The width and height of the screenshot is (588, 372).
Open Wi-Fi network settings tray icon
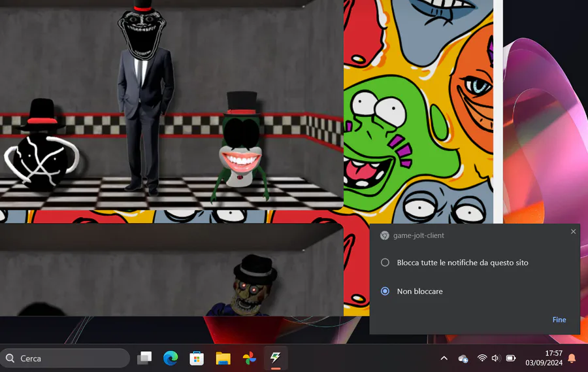click(x=482, y=358)
